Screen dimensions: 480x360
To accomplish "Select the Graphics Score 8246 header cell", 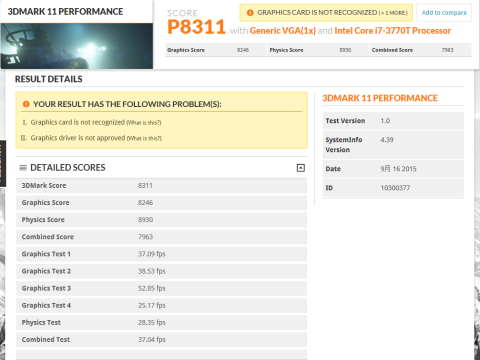I will point(216,50).
